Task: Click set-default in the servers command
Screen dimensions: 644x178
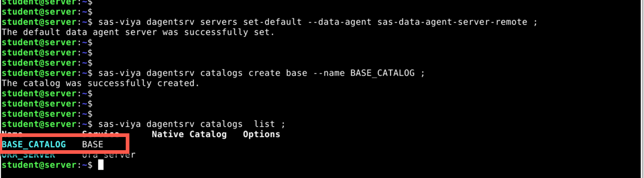Action: (272, 22)
